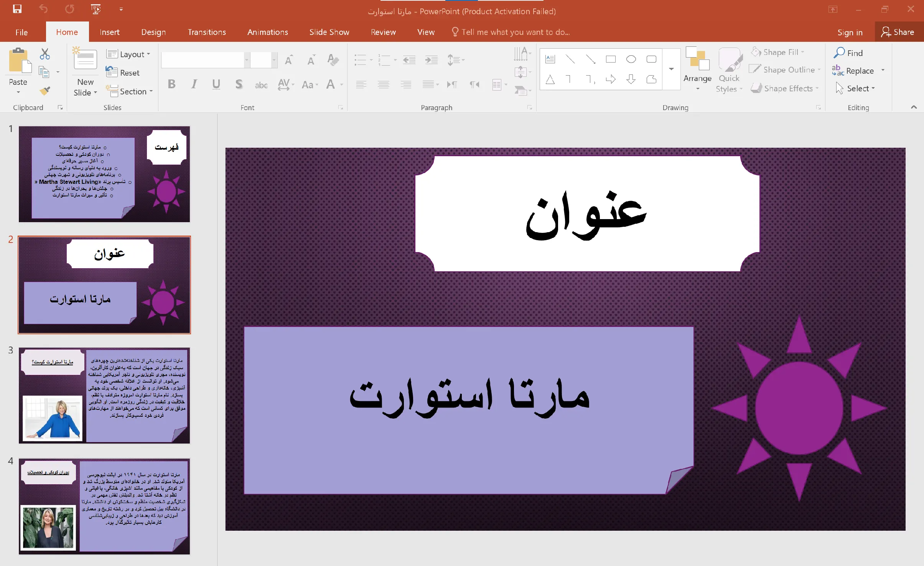Click Decrease Font Size icon
The height and width of the screenshot is (566, 924).
pos(311,60)
